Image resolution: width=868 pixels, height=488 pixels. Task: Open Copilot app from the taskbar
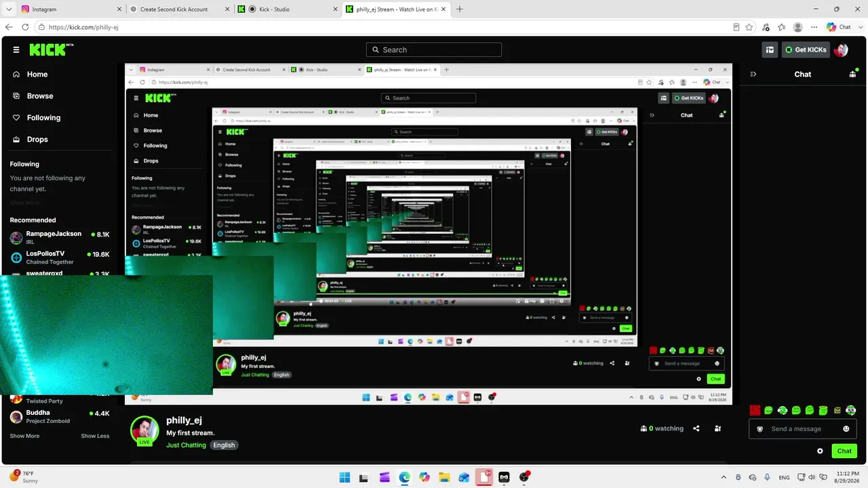(x=425, y=476)
